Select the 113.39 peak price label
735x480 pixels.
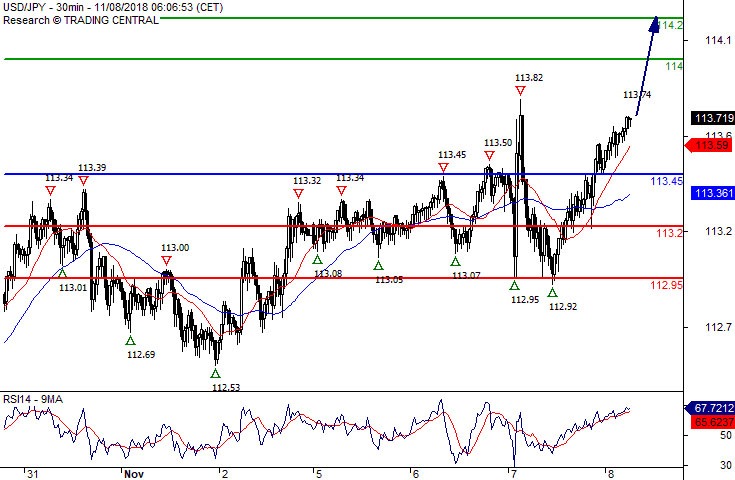coord(92,168)
